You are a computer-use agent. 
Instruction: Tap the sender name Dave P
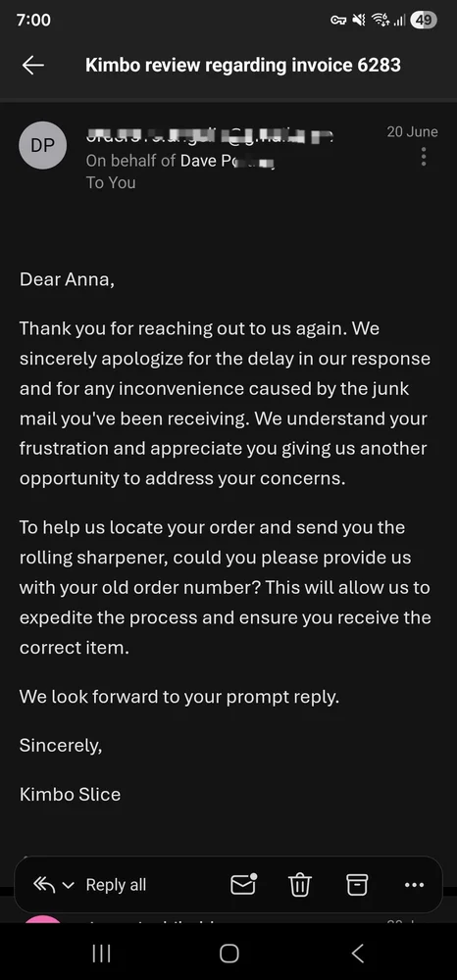[x=228, y=161]
